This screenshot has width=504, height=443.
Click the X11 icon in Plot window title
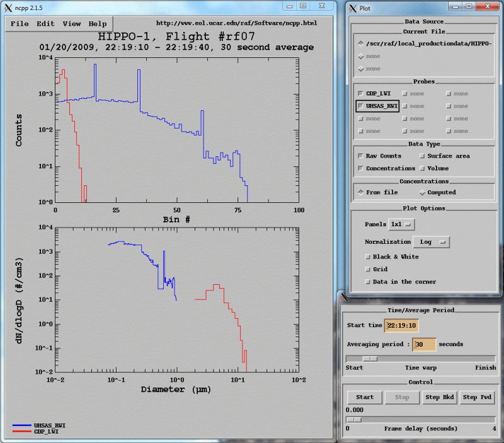coord(352,8)
